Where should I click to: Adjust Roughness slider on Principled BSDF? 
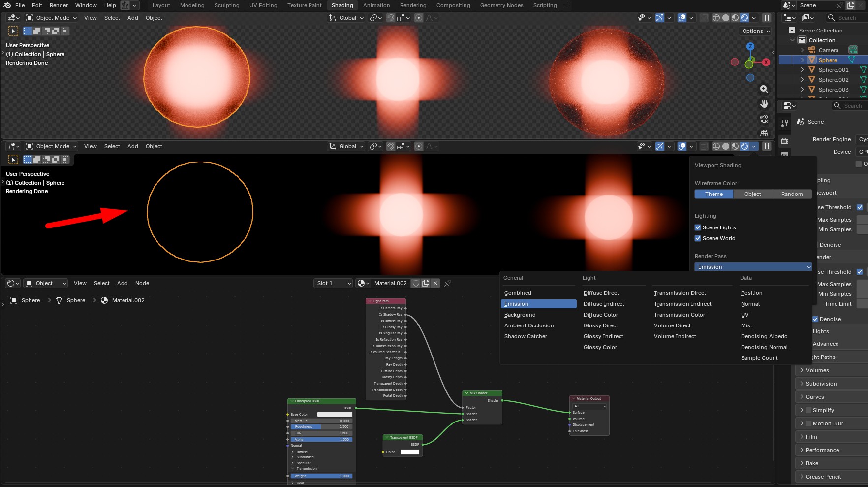click(x=321, y=427)
